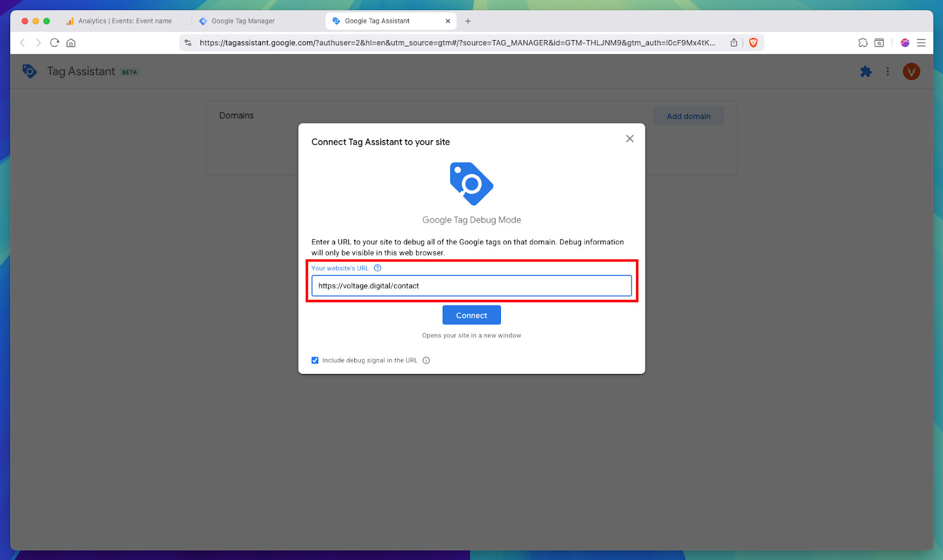
Task: Click the Connect button
Action: (471, 315)
